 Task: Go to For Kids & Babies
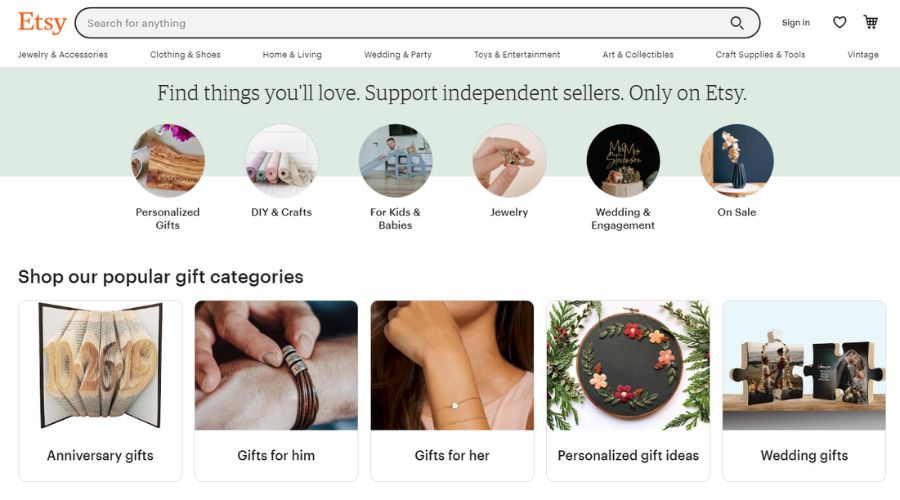[395, 218]
